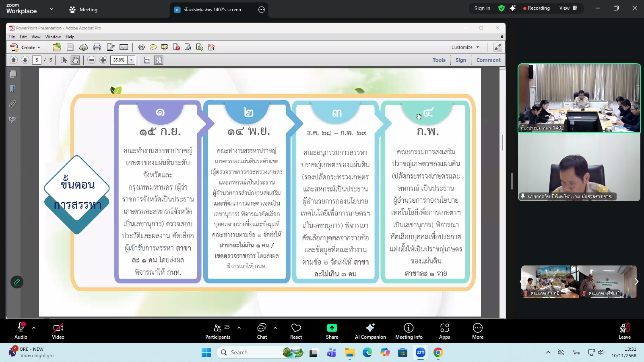Save the PDF document
Viewport: 644px width, 362px height.
point(70,47)
